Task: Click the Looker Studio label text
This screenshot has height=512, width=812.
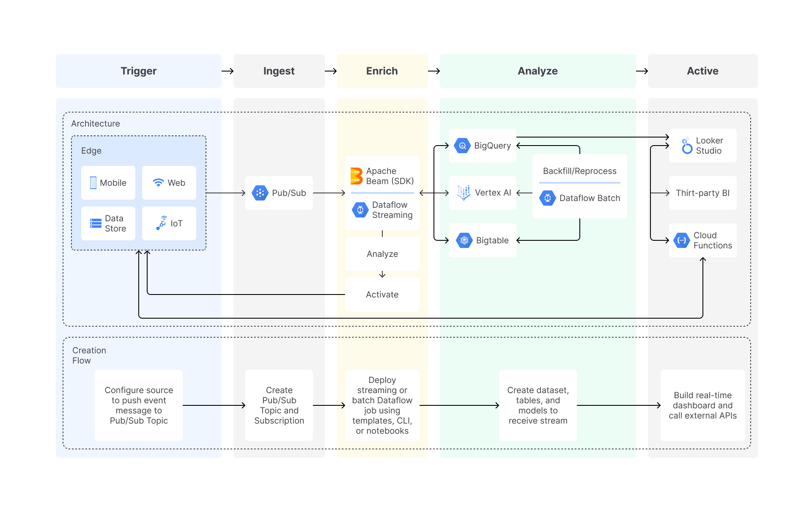Action: tap(710, 146)
